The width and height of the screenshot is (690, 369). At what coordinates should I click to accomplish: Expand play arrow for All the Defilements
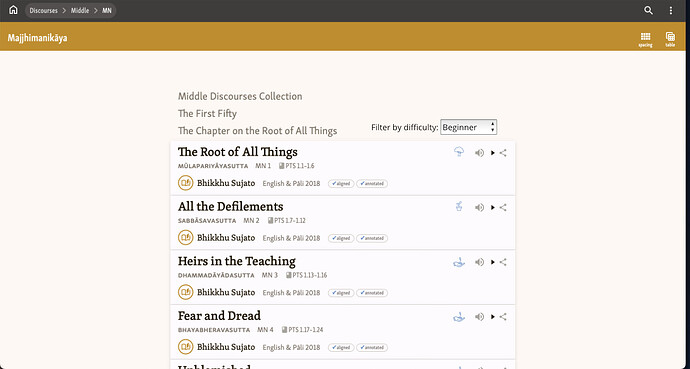(493, 208)
